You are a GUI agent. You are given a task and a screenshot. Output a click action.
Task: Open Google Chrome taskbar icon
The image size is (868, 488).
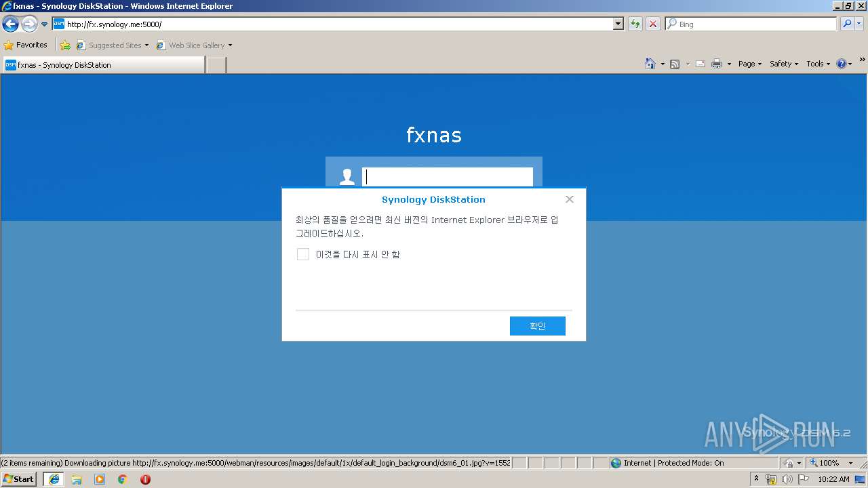tap(123, 479)
